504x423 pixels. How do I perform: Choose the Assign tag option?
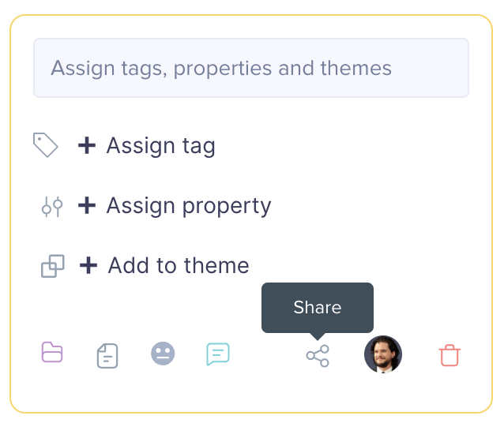160,145
